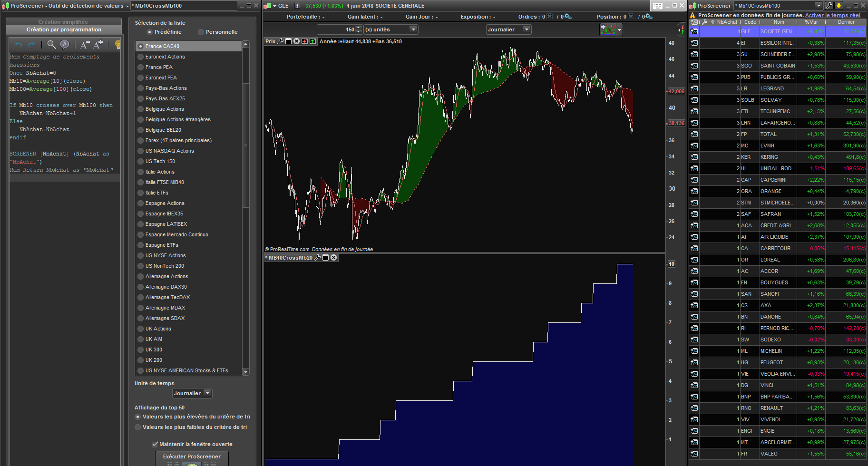Click the side-panel trading arrows icon

[681, 30]
